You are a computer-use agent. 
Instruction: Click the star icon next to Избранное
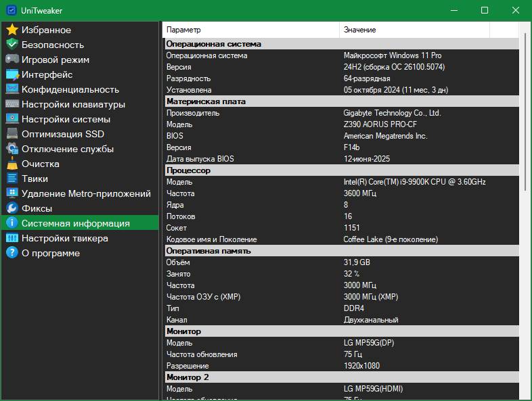point(12,30)
